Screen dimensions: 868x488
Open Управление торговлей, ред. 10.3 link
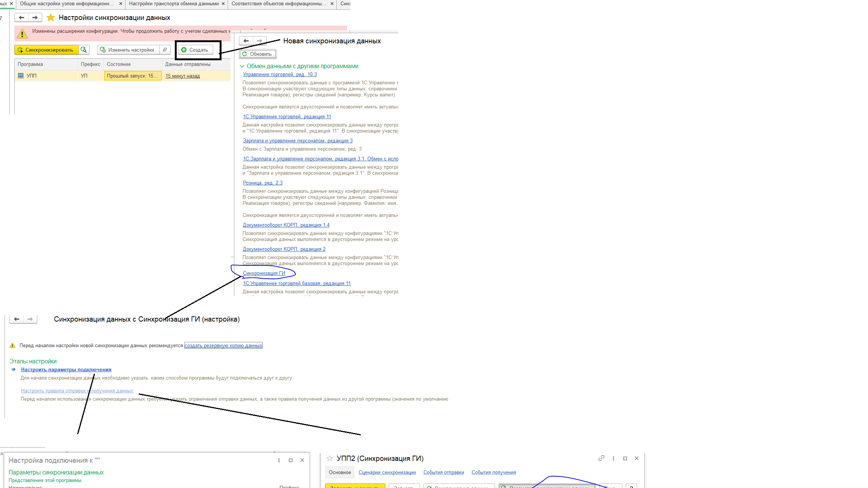click(280, 75)
